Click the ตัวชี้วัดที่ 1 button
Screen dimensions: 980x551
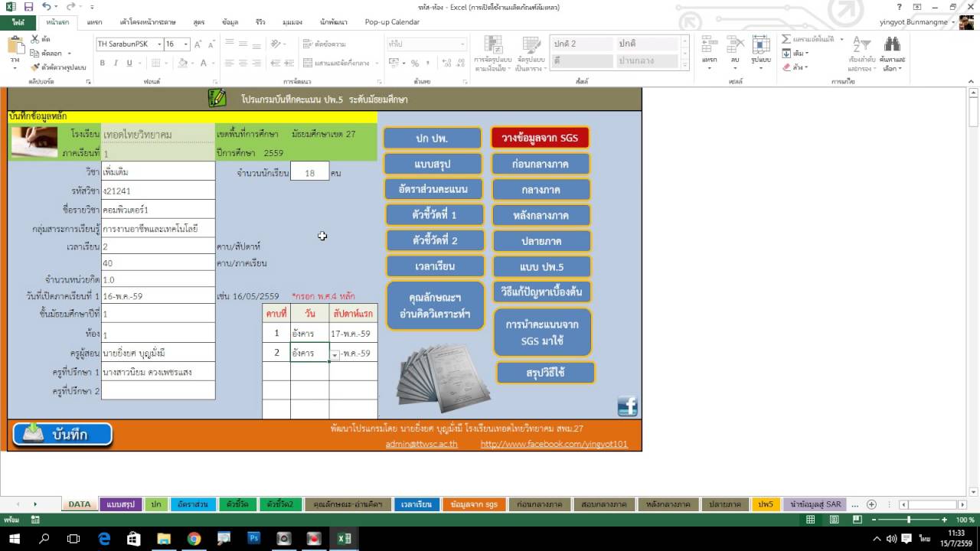pos(434,215)
